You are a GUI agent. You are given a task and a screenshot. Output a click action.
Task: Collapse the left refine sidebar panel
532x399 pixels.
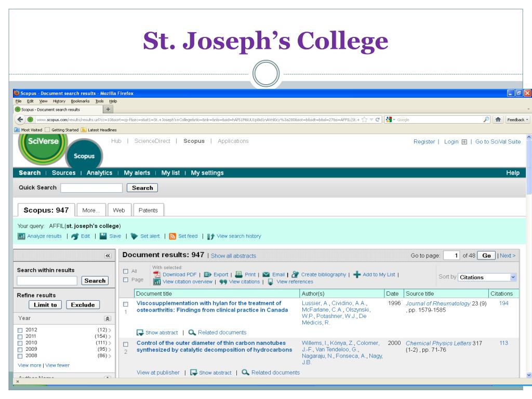[108, 256]
